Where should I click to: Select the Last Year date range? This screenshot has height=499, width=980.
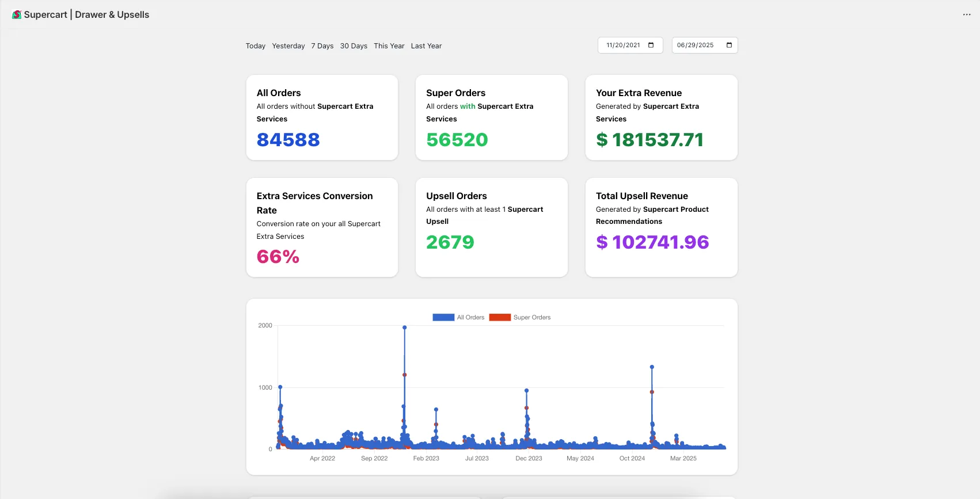(x=427, y=46)
